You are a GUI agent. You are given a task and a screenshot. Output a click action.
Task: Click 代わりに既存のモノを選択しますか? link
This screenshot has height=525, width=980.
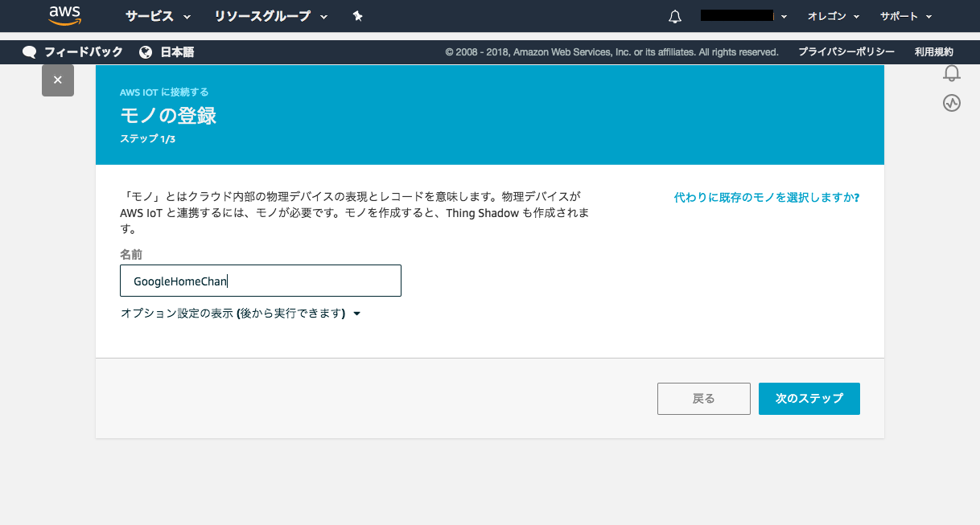coord(767,197)
